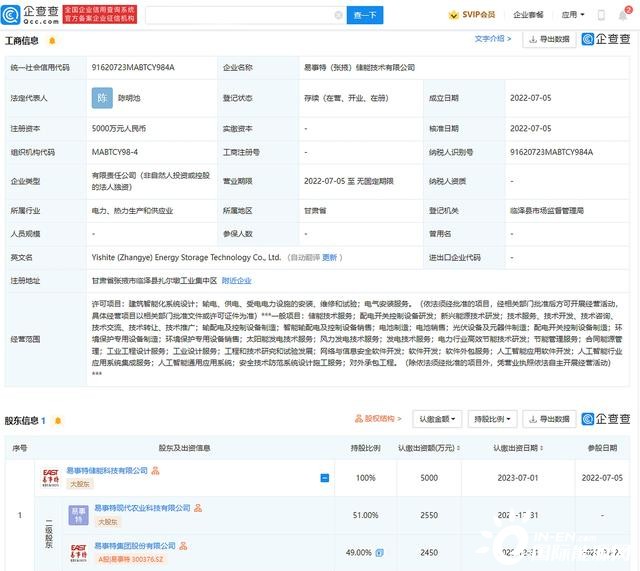This screenshot has width=640, height=571.
Task: Open the 易事特储能科技有限公司 shareholder link
Action: pos(107,471)
